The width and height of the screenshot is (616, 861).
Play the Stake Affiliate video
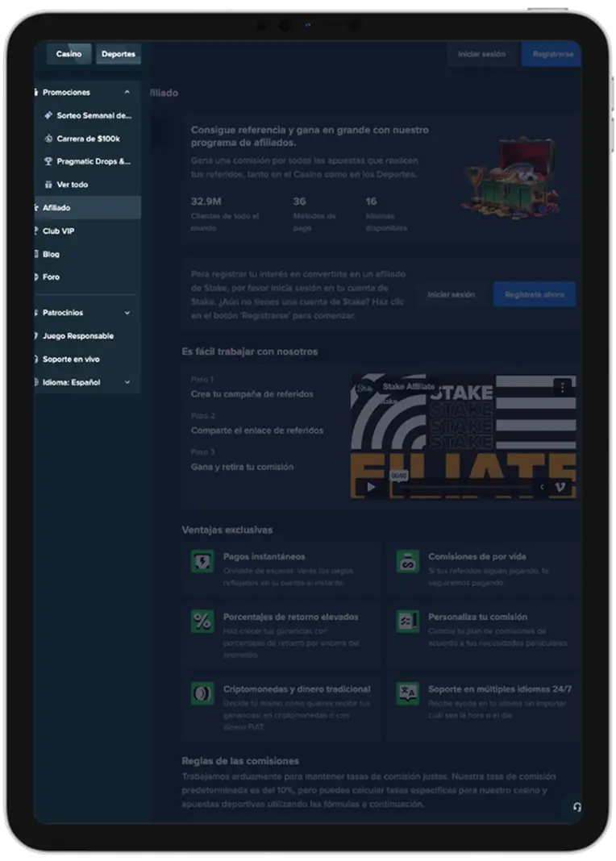click(371, 486)
